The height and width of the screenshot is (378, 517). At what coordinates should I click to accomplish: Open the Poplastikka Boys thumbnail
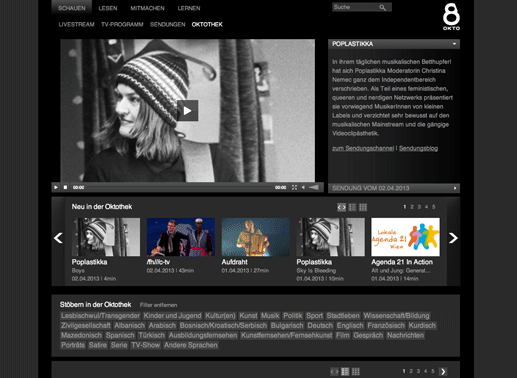[106, 237]
